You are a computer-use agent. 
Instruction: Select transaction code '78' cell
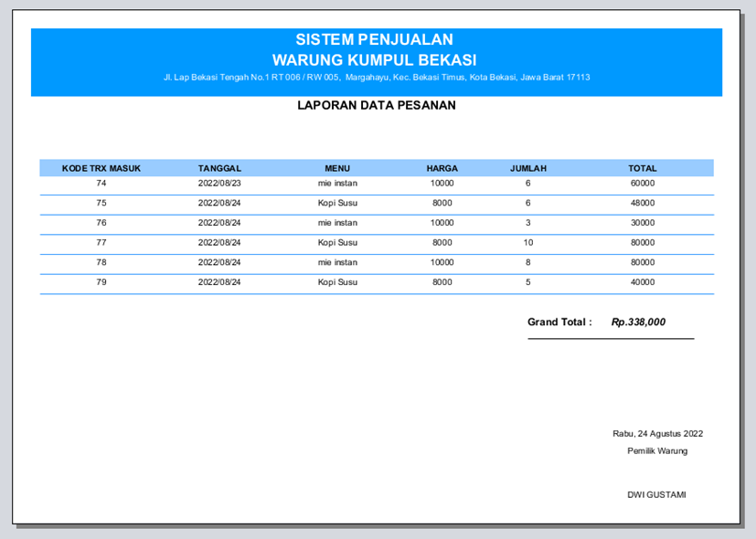101,262
